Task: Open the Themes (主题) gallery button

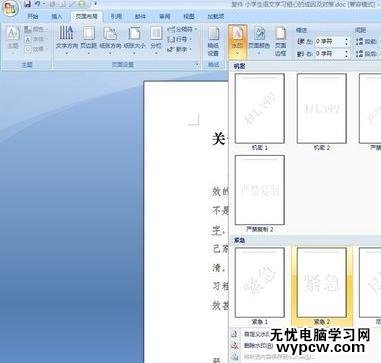Action: 13,39
